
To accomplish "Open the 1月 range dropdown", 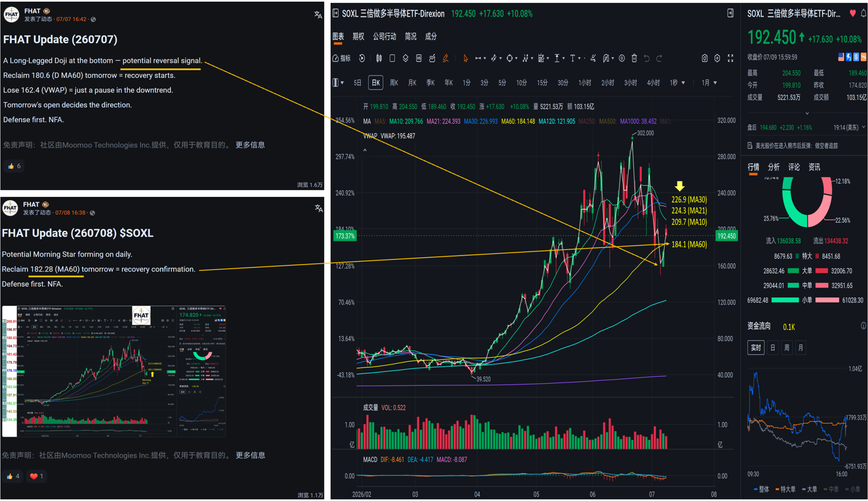I will [x=710, y=83].
